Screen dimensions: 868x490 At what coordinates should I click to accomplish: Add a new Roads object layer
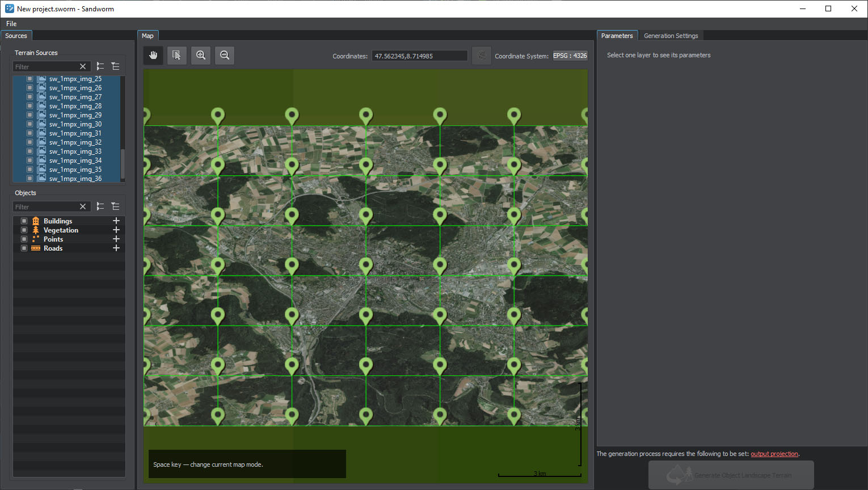pos(116,248)
